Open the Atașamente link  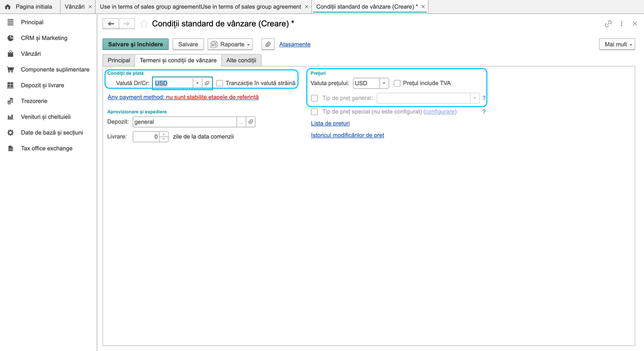tap(295, 44)
